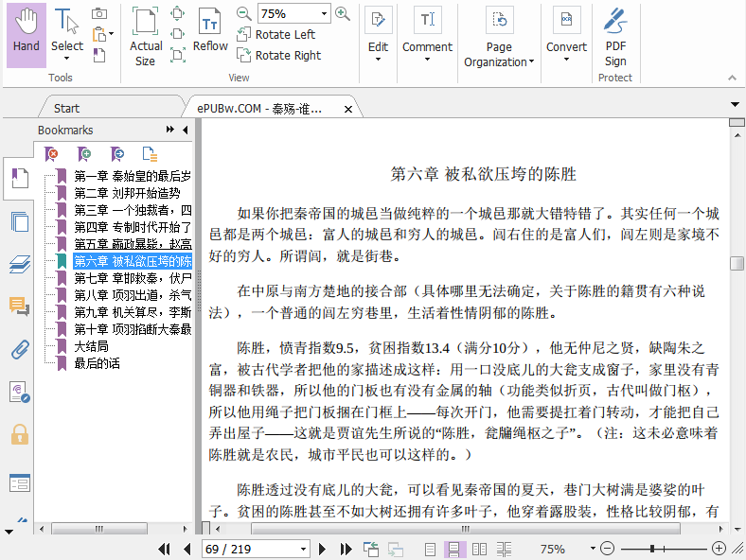Image resolution: width=746 pixels, height=560 pixels.
Task: Open Page Organization menu
Action: click(499, 37)
